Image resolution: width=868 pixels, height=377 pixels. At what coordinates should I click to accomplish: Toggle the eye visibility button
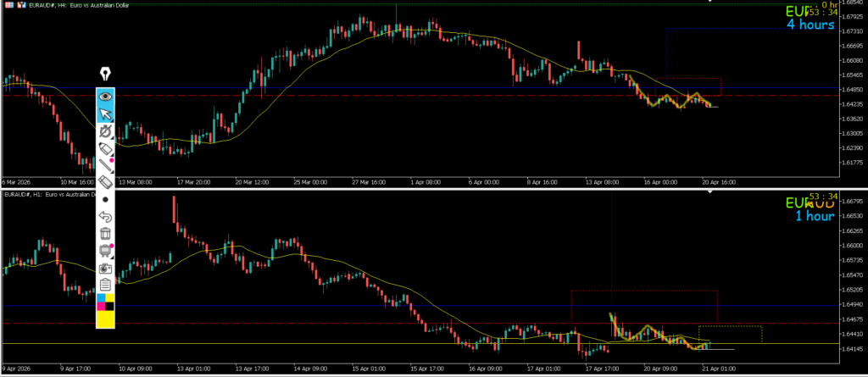pos(106,97)
